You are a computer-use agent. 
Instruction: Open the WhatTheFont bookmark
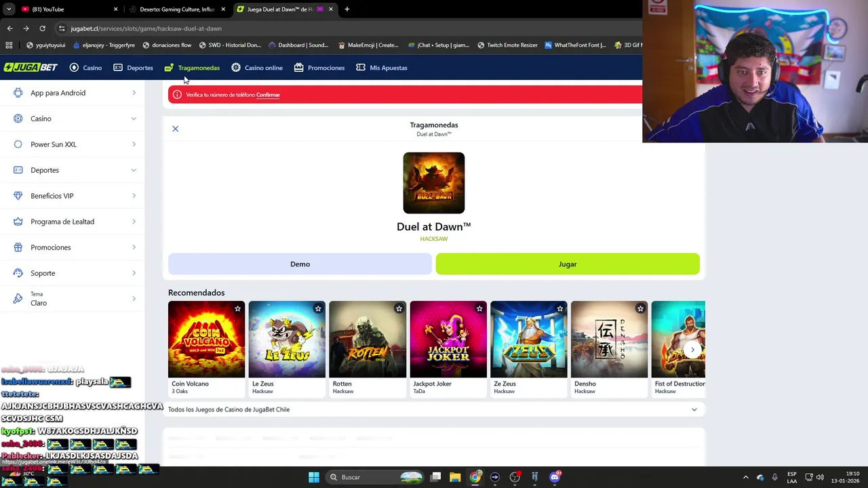[575, 45]
